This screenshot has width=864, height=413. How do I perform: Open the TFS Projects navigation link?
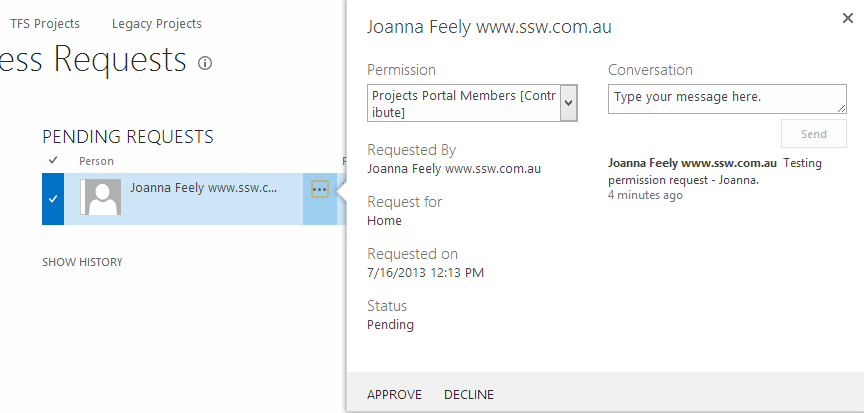pos(45,23)
